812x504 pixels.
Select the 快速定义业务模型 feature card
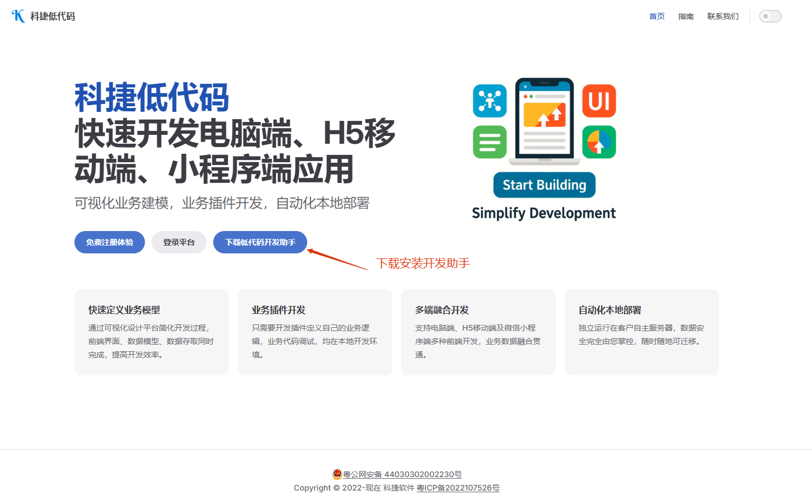click(152, 332)
